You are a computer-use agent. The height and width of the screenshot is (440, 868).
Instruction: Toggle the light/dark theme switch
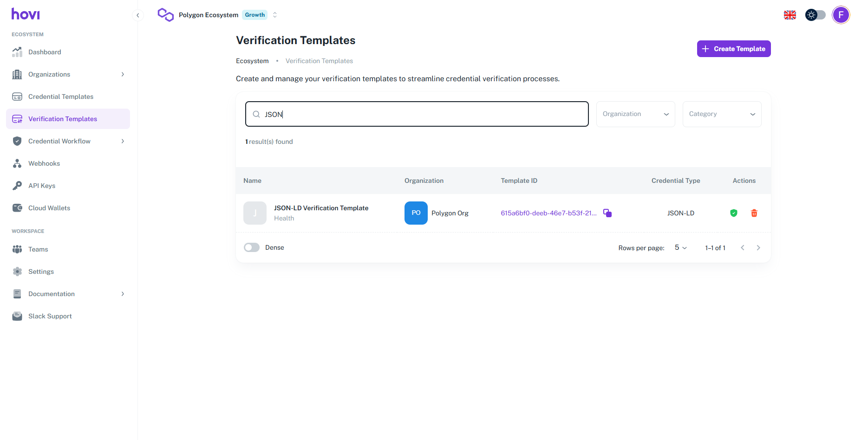click(x=816, y=15)
